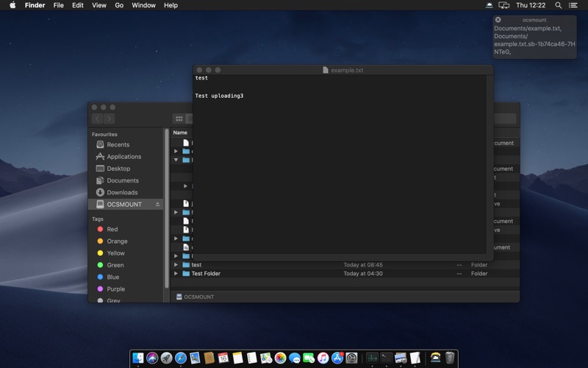This screenshot has height=368, width=588.
Task: Open the Go menu
Action: point(119,5)
